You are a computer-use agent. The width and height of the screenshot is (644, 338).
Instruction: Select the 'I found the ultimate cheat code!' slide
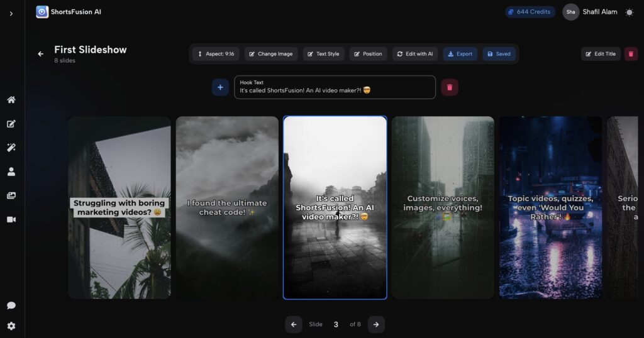(x=227, y=207)
